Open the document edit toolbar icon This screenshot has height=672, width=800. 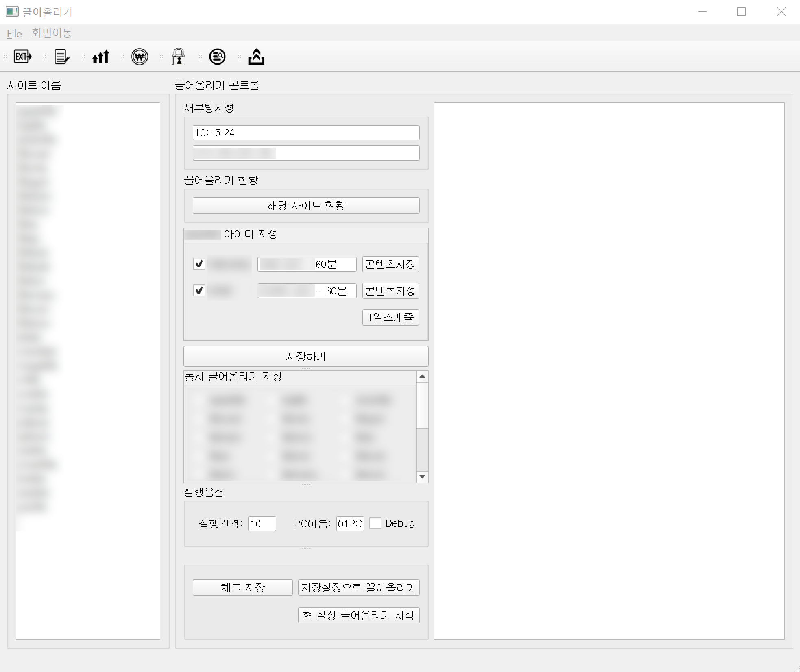[61, 57]
